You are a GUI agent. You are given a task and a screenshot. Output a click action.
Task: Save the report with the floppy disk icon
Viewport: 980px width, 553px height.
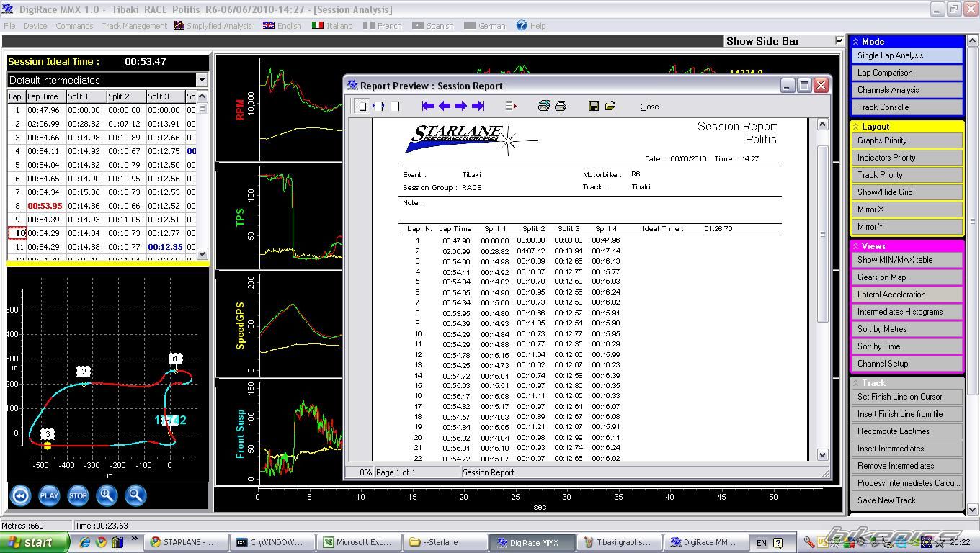coord(593,106)
